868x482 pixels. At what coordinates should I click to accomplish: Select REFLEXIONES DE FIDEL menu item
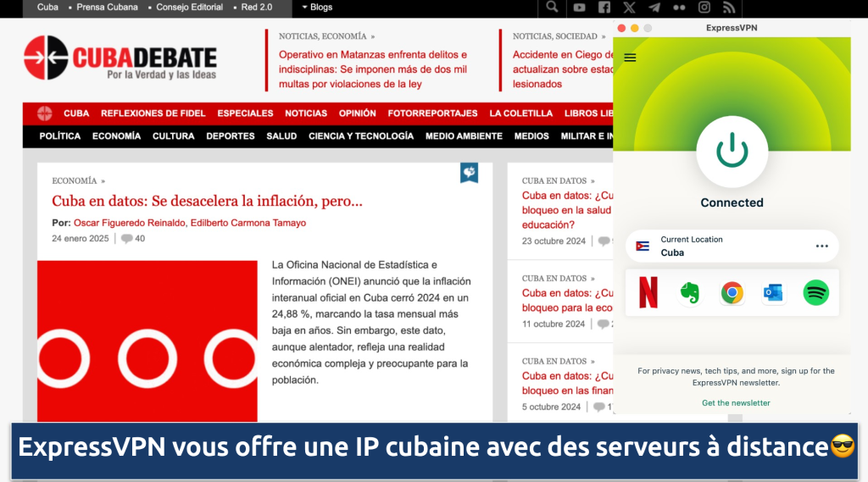point(153,114)
